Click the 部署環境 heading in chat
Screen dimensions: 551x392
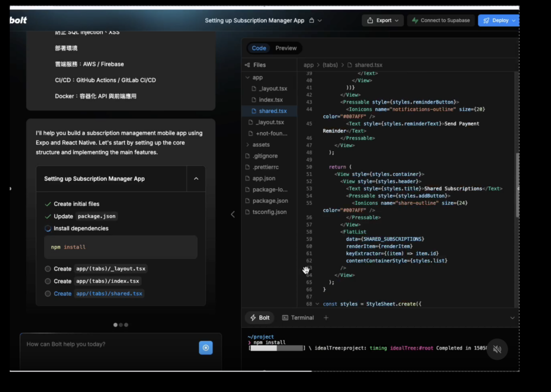(x=66, y=48)
